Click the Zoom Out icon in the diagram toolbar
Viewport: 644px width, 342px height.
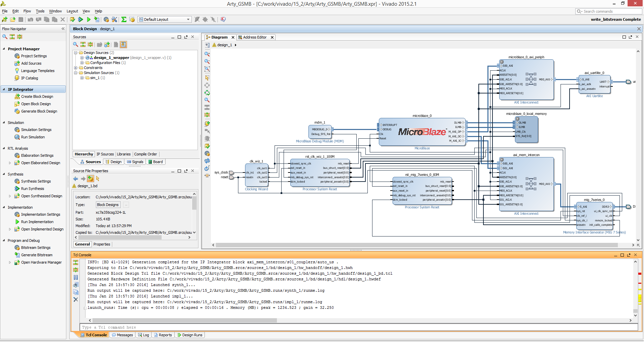(x=207, y=62)
